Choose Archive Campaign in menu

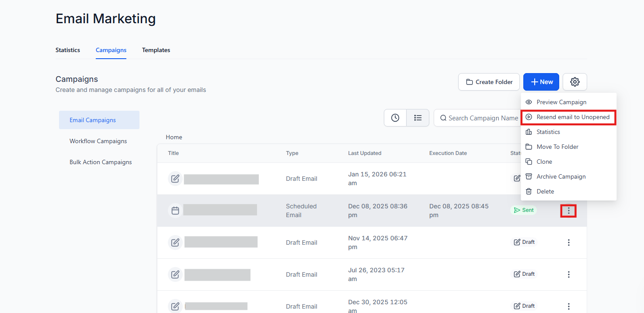[561, 176]
